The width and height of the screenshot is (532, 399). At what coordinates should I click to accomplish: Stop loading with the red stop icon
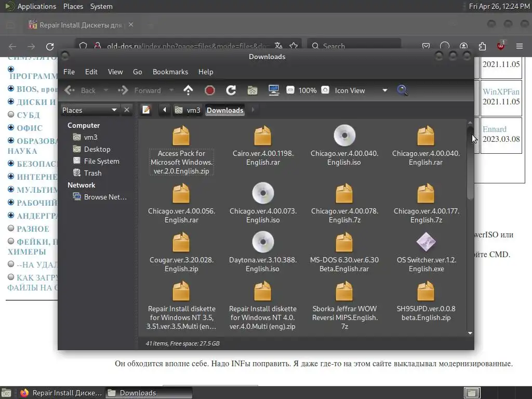click(x=210, y=90)
